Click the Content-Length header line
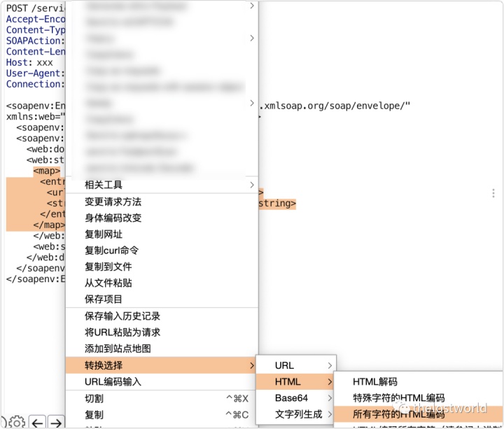The image size is (504, 429). click(36, 51)
